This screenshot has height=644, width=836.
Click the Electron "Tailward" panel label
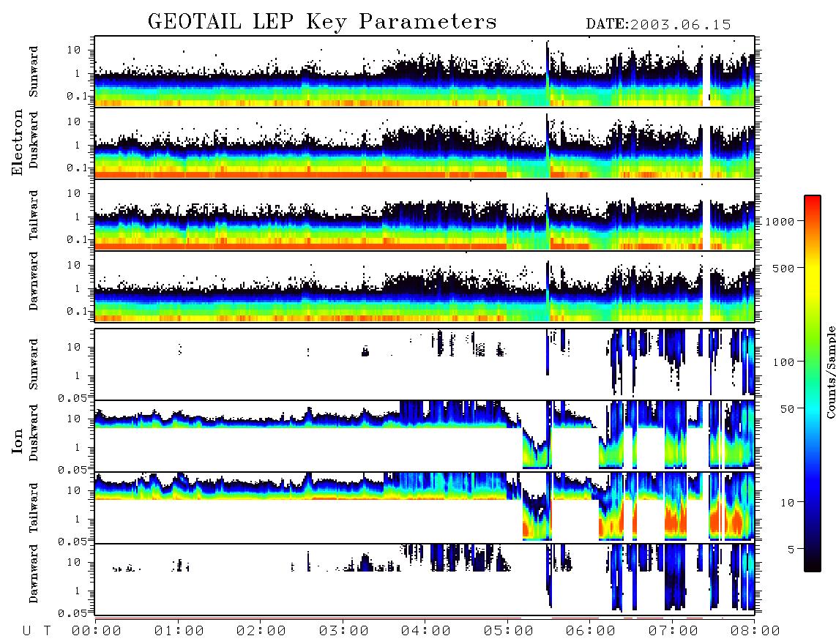click(34, 215)
